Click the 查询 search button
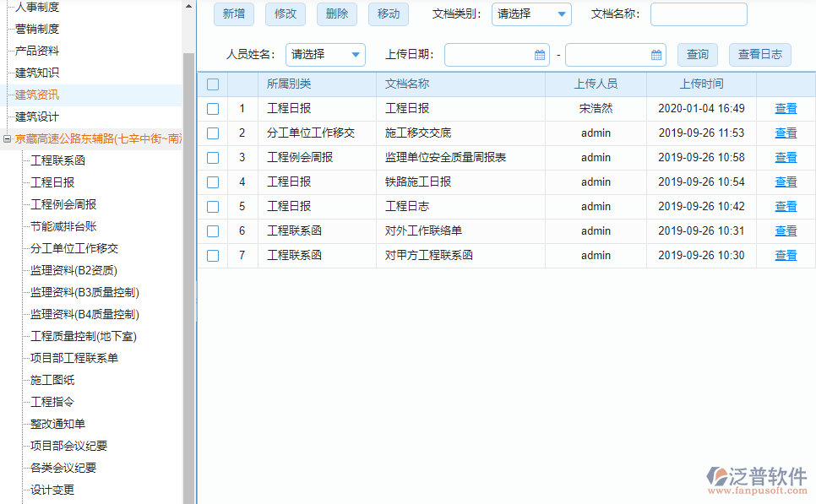Screen dimensions: 816x504 697,54
